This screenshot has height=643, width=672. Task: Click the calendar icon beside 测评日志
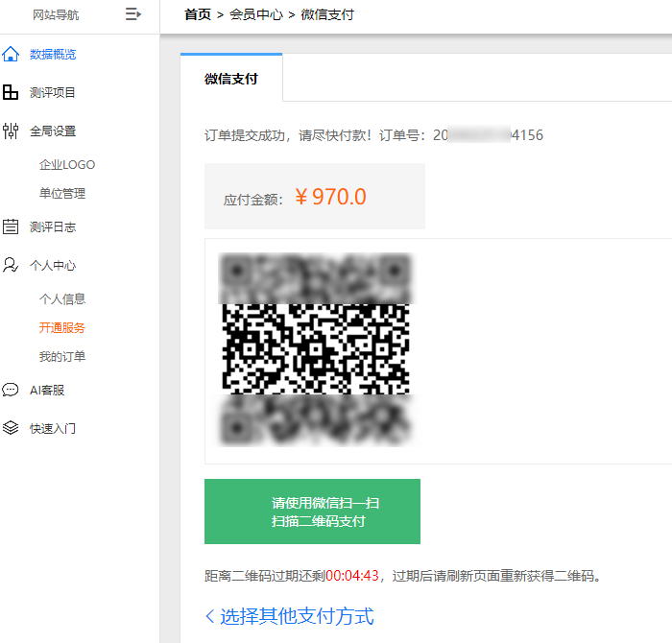click(x=11, y=226)
